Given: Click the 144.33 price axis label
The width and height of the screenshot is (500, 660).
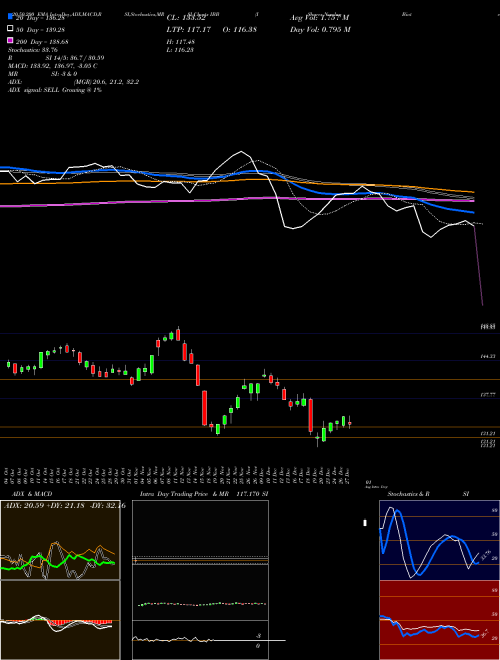Looking at the screenshot, I should click(488, 356).
